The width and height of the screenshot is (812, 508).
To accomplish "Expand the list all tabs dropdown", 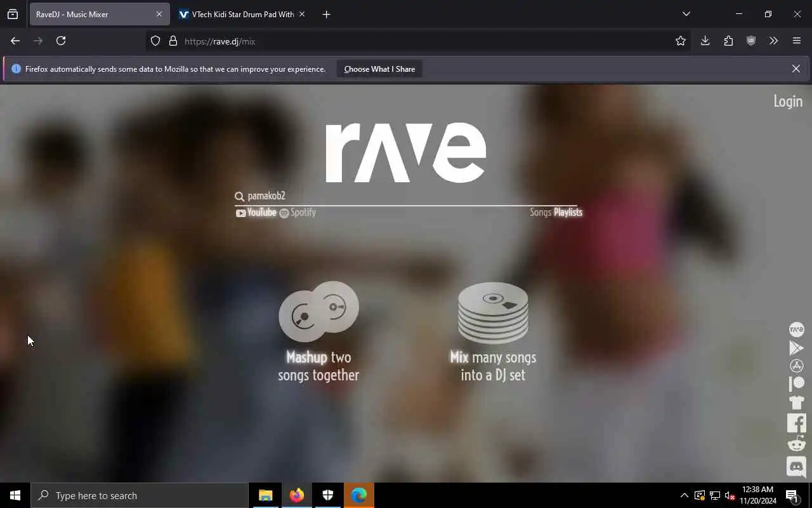I will 686,14.
